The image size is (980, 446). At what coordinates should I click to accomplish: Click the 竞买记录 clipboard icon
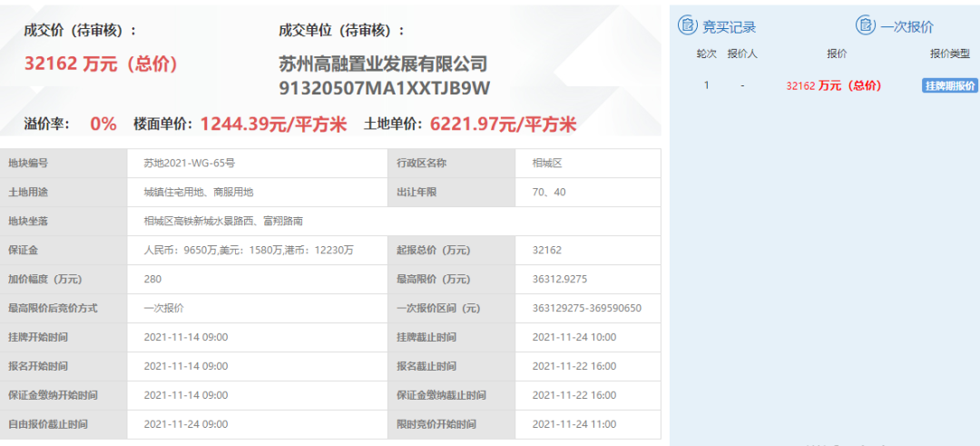[x=688, y=25]
